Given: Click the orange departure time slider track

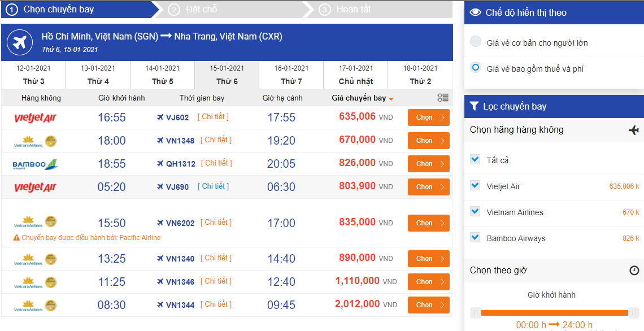Looking at the screenshot, I should (x=555, y=313).
